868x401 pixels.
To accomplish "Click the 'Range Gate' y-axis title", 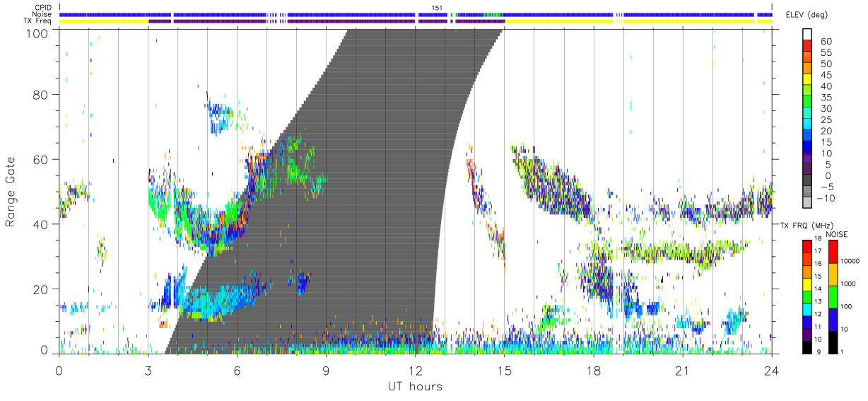I will point(11,192).
